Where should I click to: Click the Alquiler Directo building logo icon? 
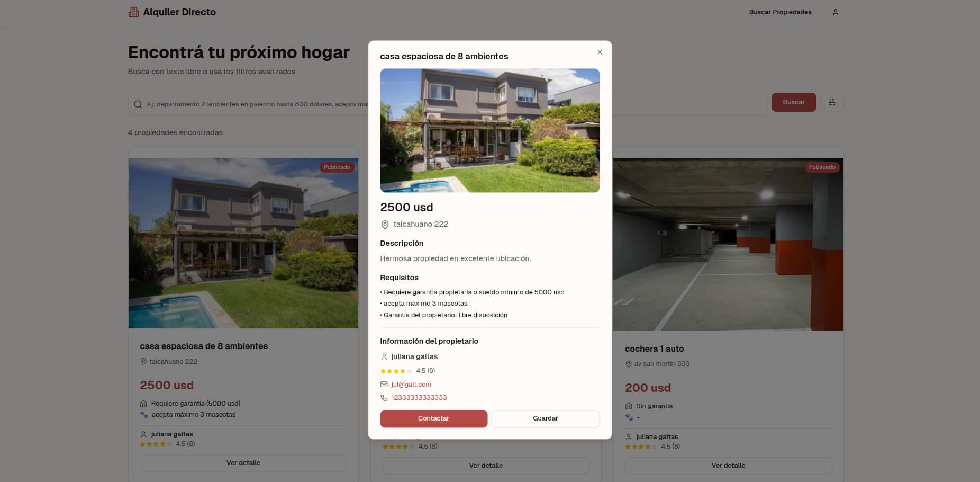coord(133,12)
